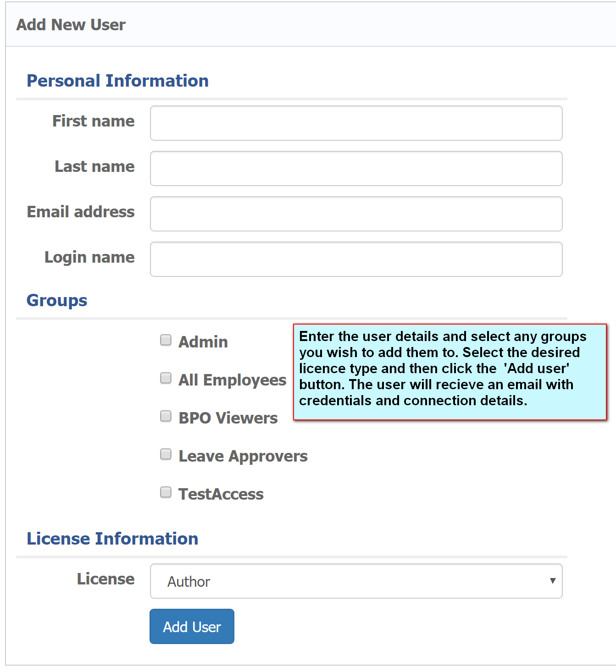Tick the Admin group checkbox
The height and width of the screenshot is (672, 616).
(166, 340)
